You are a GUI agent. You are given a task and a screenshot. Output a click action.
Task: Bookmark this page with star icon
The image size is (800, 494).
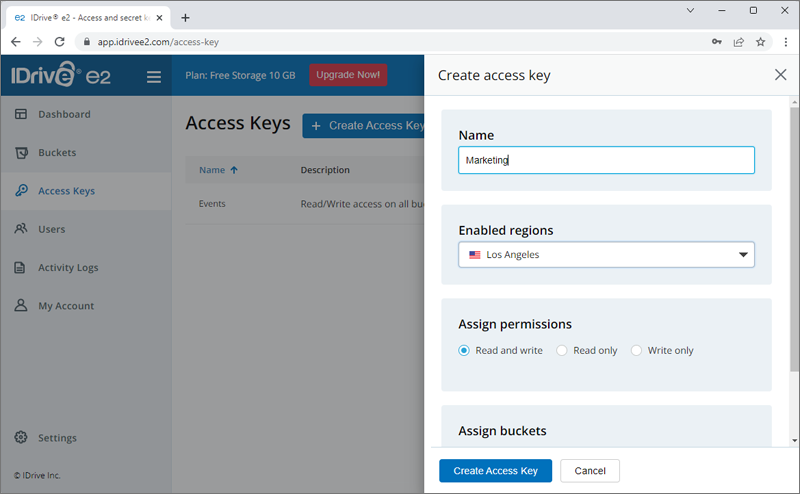coord(760,42)
